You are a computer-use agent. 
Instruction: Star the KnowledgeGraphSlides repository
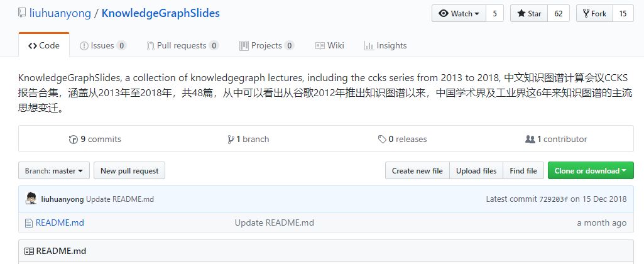point(529,14)
